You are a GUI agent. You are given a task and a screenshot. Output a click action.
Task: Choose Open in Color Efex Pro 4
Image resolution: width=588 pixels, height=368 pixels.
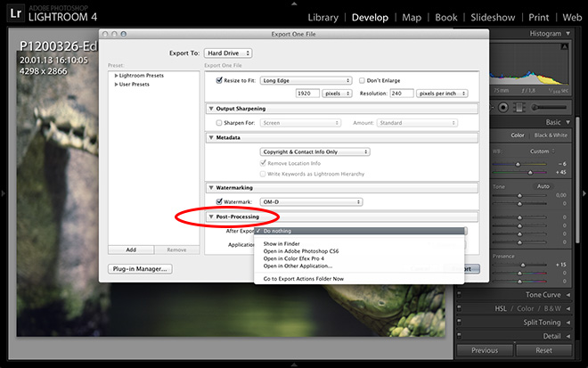(359, 258)
